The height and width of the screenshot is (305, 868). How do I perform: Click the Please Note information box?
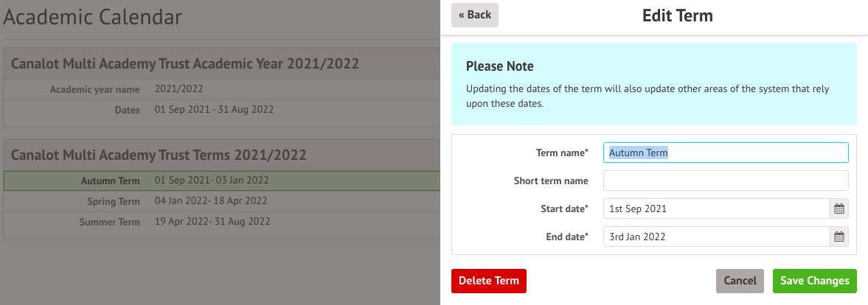tap(653, 83)
